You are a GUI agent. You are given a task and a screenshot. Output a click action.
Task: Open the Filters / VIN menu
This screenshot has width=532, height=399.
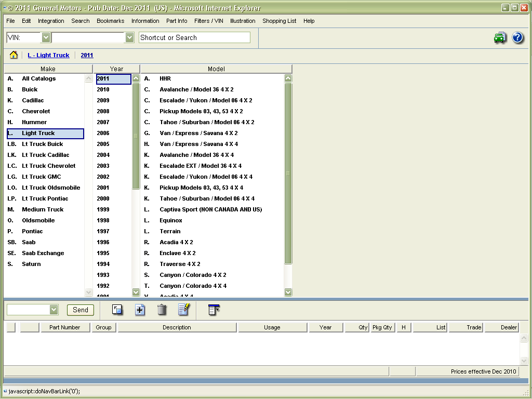tap(209, 21)
